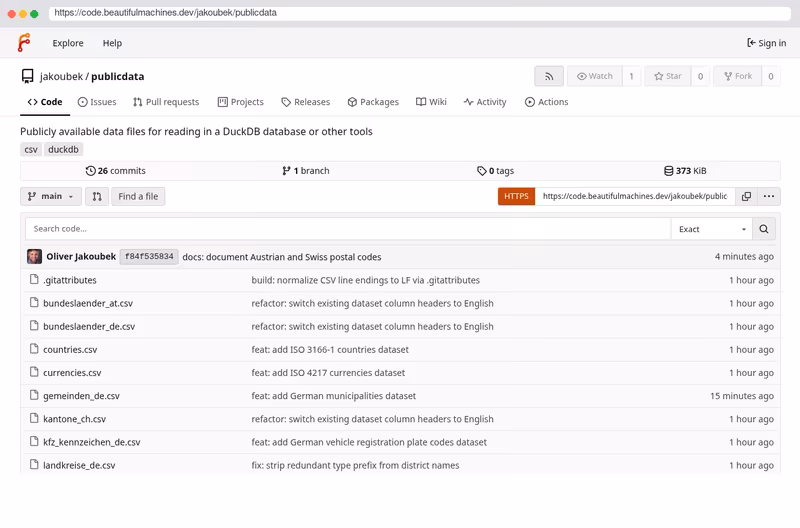Click the file icon beside .gitattributes
The height and width of the screenshot is (528, 800).
(x=34, y=280)
